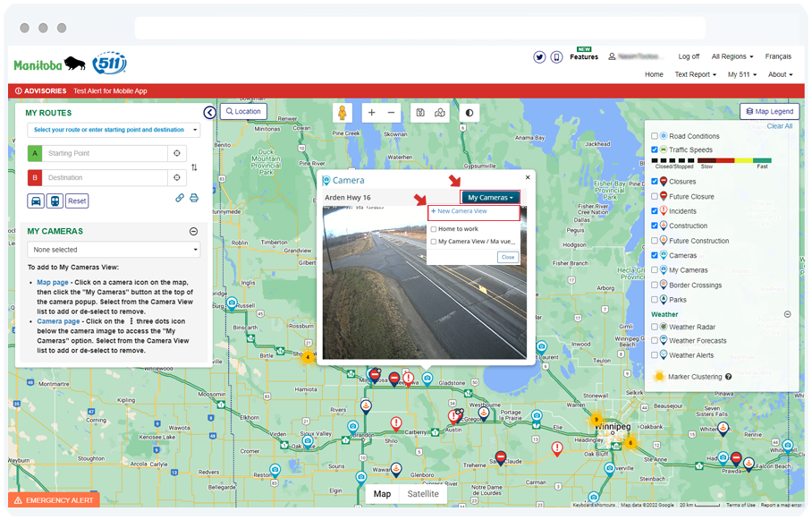Collapse the left panel arrow button

(210, 113)
